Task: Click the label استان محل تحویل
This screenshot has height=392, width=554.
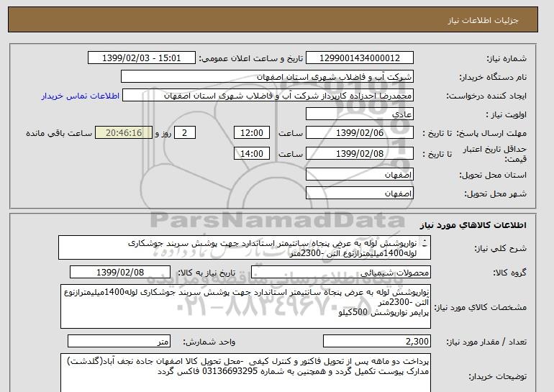Action: (x=493, y=175)
